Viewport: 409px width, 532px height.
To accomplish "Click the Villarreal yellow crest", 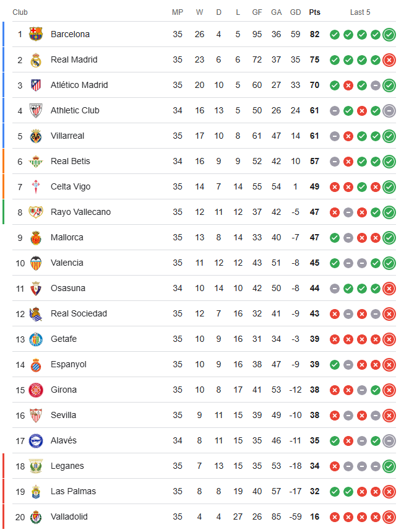I will point(36,136).
